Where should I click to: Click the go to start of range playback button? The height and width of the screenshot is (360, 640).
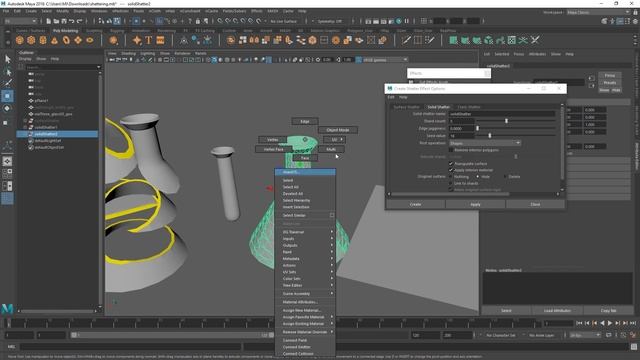579,323
